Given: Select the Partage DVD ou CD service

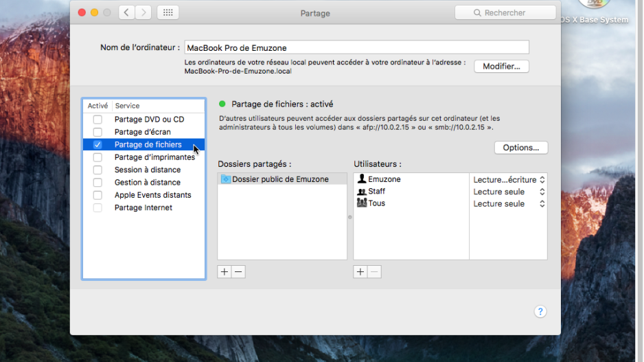Looking at the screenshot, I should 149,119.
